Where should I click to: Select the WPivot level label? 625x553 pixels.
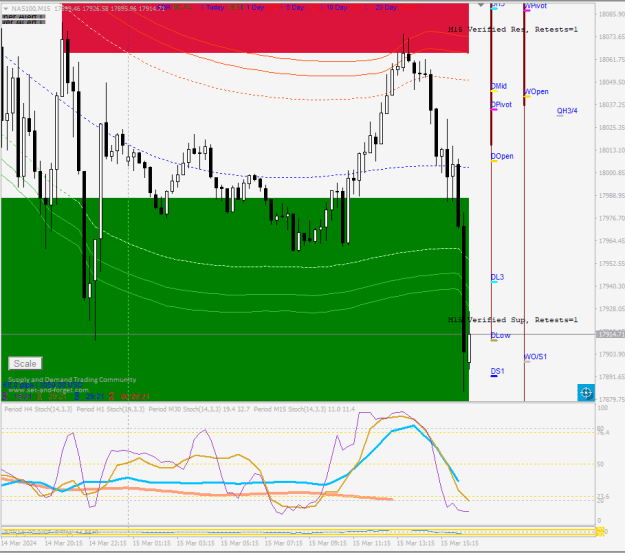coord(535,6)
